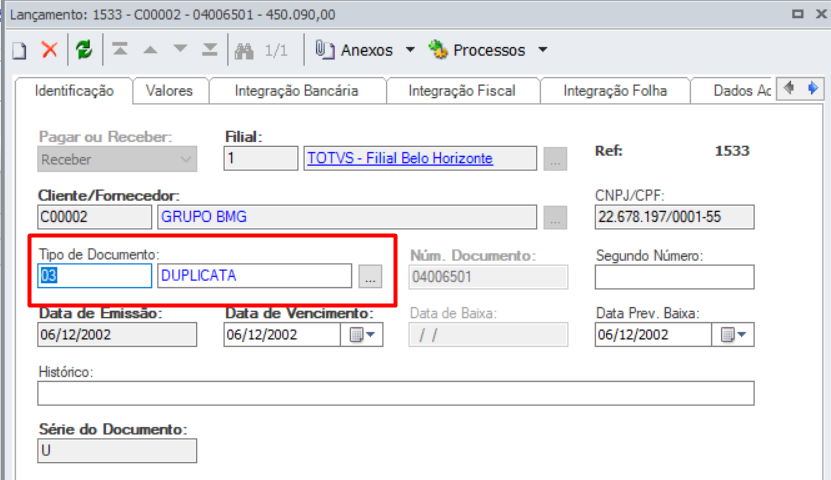Screen dimensions: 831x480
Task: Open TOTVS - Filial Belo Horizonte link
Action: point(400,158)
